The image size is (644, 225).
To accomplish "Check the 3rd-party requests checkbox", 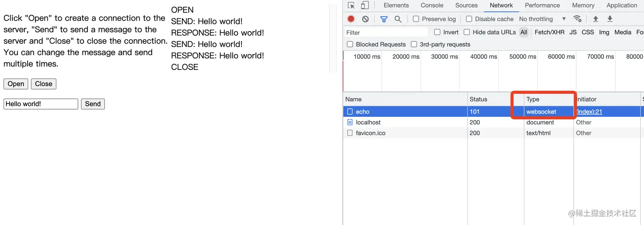I will (x=414, y=44).
